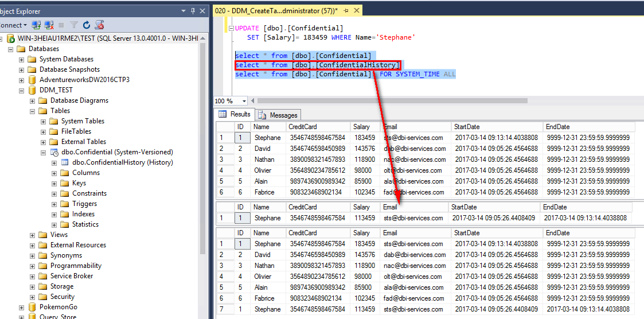This screenshot has height=319, width=644.
Task: Select the Columns folder under dbo.Confidential
Action: (x=86, y=173)
